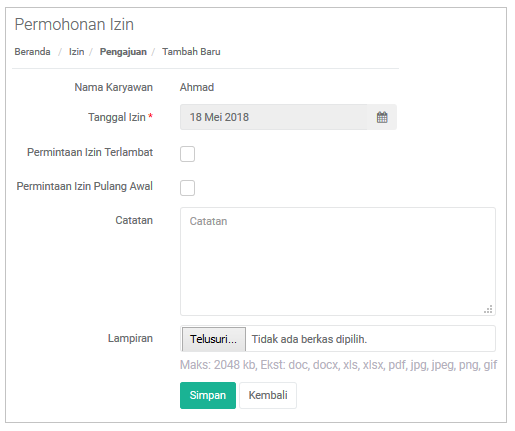The width and height of the screenshot is (515, 431).
Task: Tick the Permintaan Izin Terlambat checkbox
Action: pos(187,154)
